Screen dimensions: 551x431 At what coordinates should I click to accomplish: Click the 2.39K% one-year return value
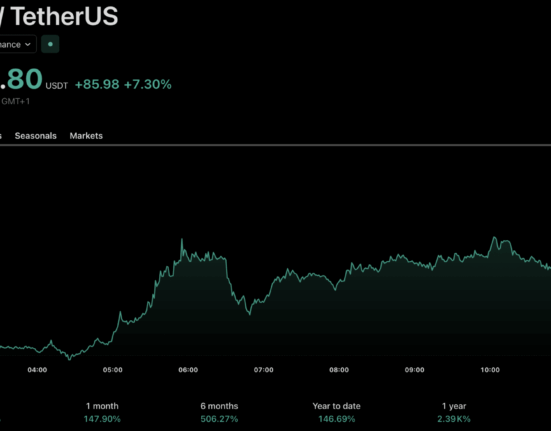coord(454,419)
